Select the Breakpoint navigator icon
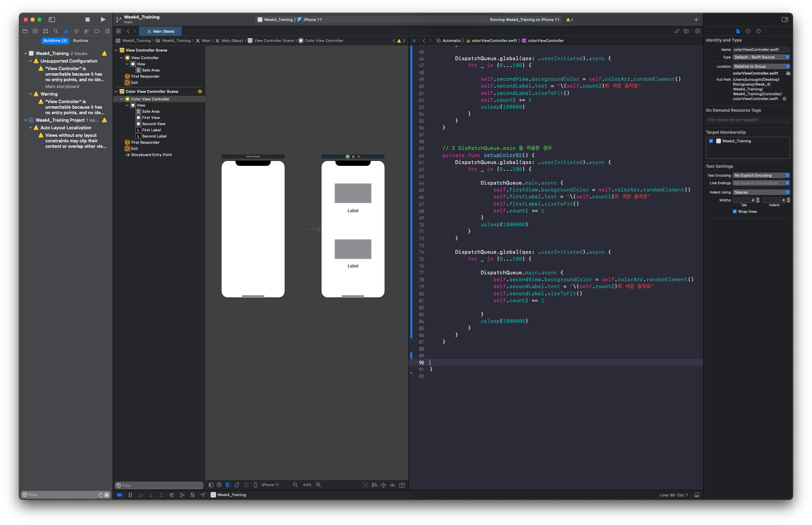812x525 pixels. click(97, 31)
